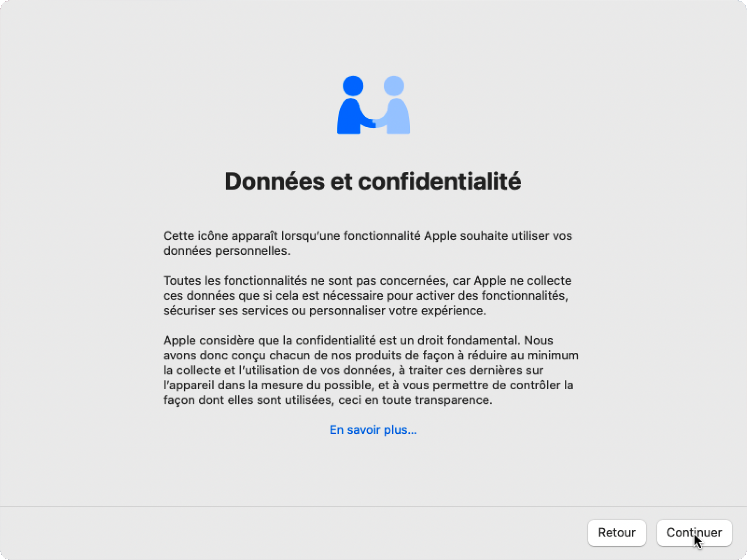Screen dimensions: 747x560
Task: Click the "Données et confidentialité" heading
Action: 373,181
